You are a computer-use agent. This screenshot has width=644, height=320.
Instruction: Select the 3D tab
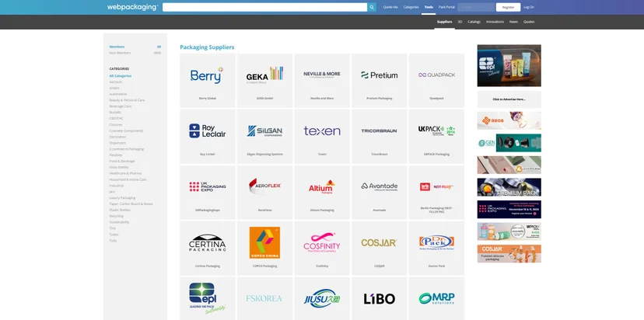click(460, 22)
